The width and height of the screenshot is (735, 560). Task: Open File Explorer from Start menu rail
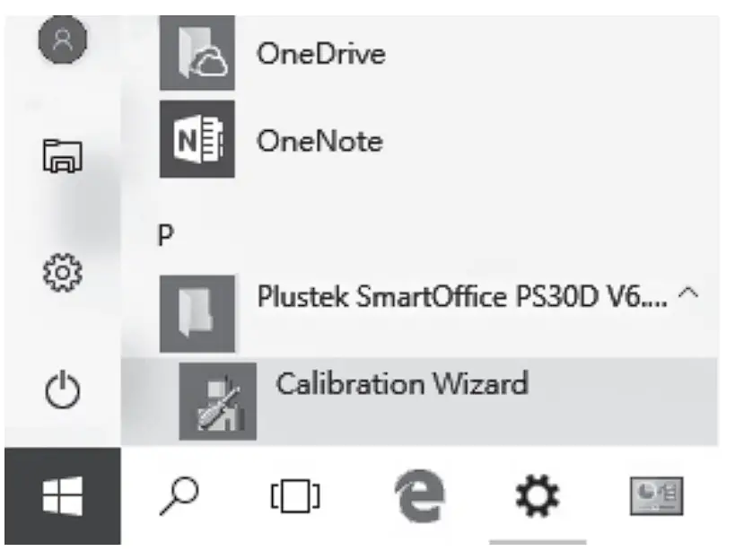[x=62, y=155]
